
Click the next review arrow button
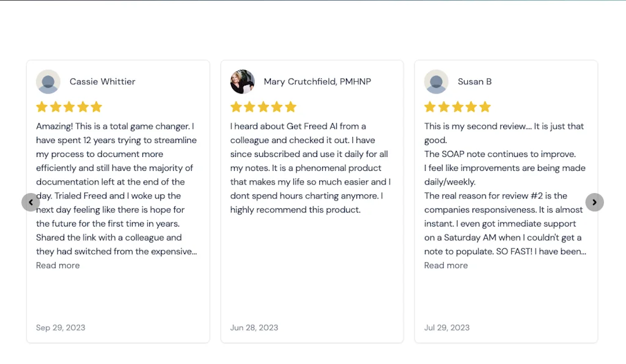coord(594,202)
